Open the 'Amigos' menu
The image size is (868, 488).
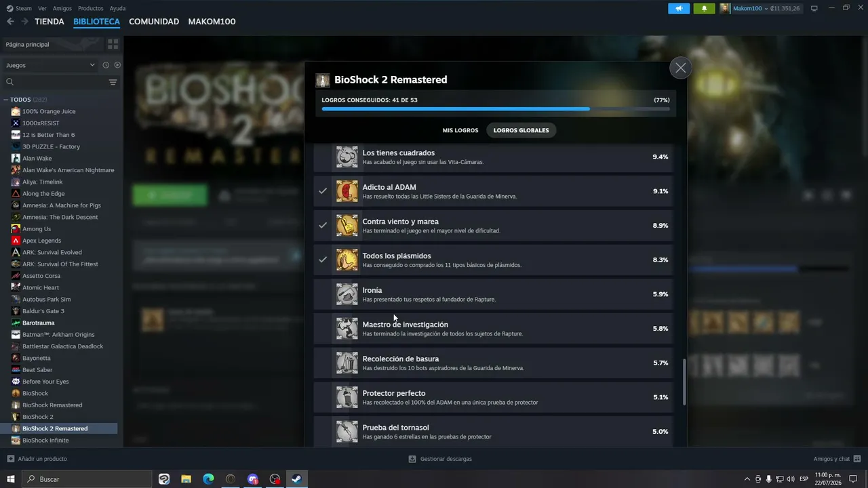coord(62,8)
